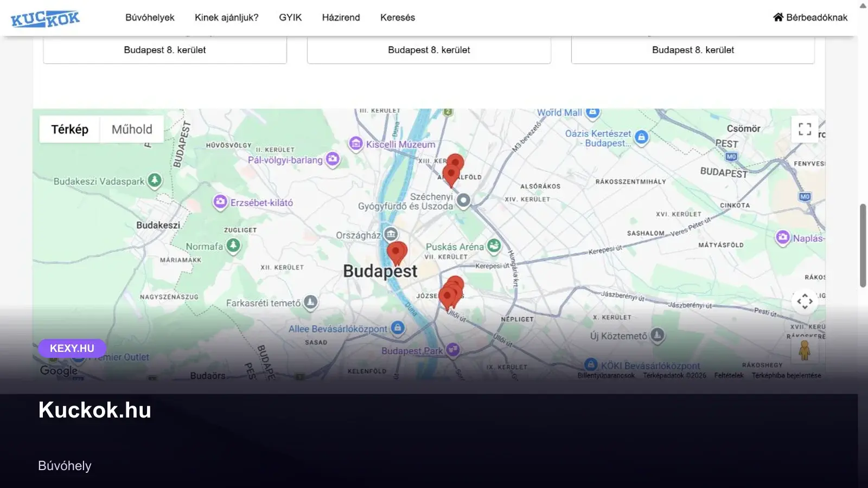
Task: Click the Budakeszi town label
Action: 158,225
